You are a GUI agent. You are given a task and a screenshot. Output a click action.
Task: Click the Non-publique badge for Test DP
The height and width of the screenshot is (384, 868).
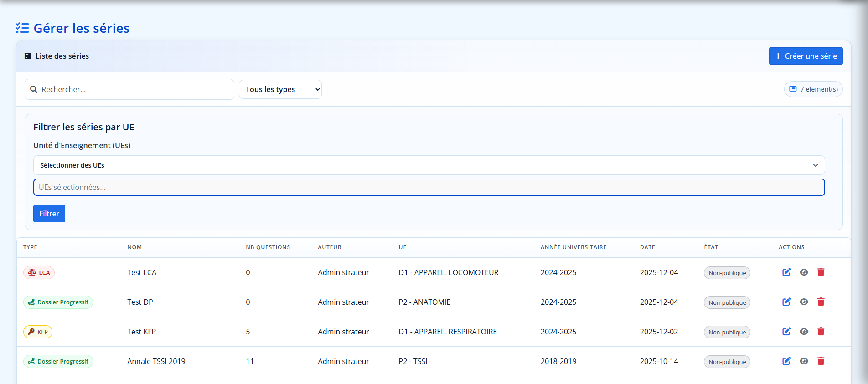point(727,302)
